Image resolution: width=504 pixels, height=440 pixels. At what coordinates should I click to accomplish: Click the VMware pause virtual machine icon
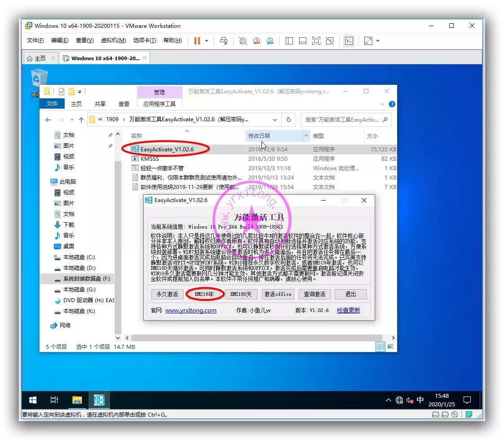[x=197, y=41]
